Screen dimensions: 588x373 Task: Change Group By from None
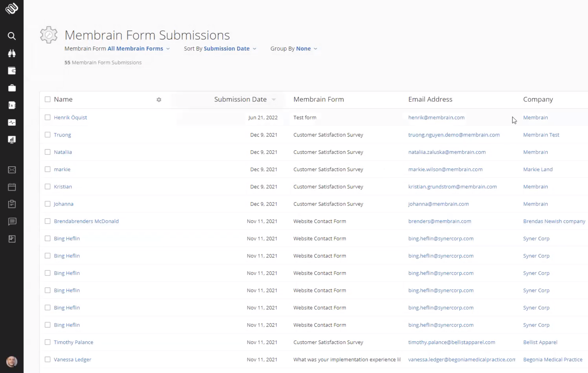point(306,48)
